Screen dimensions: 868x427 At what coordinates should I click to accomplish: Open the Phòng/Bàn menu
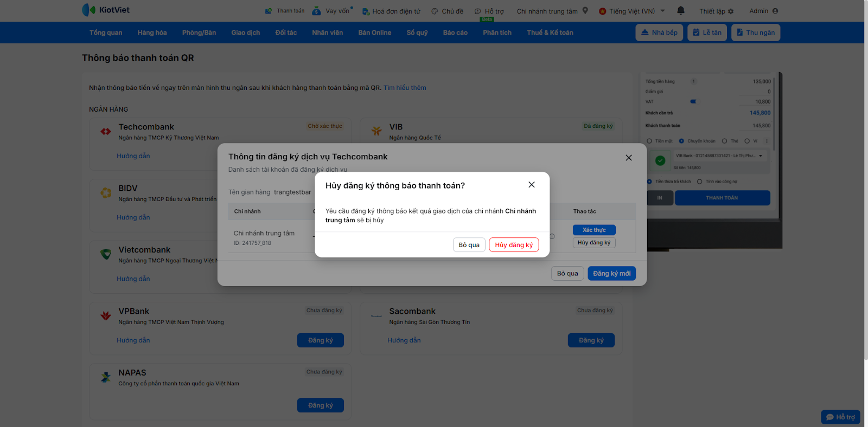tap(199, 33)
